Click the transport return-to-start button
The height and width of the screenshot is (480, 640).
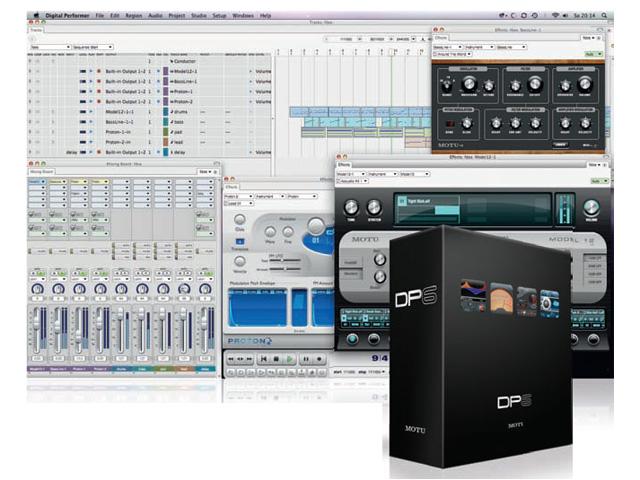click(264, 359)
